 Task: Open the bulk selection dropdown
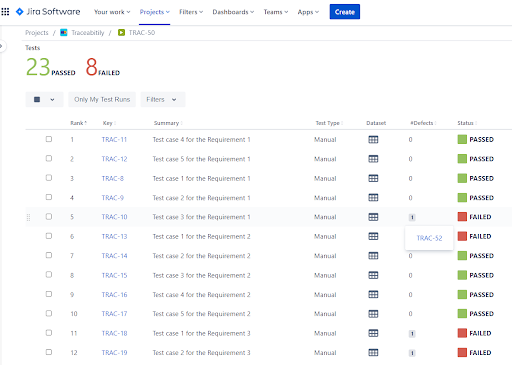click(44, 99)
